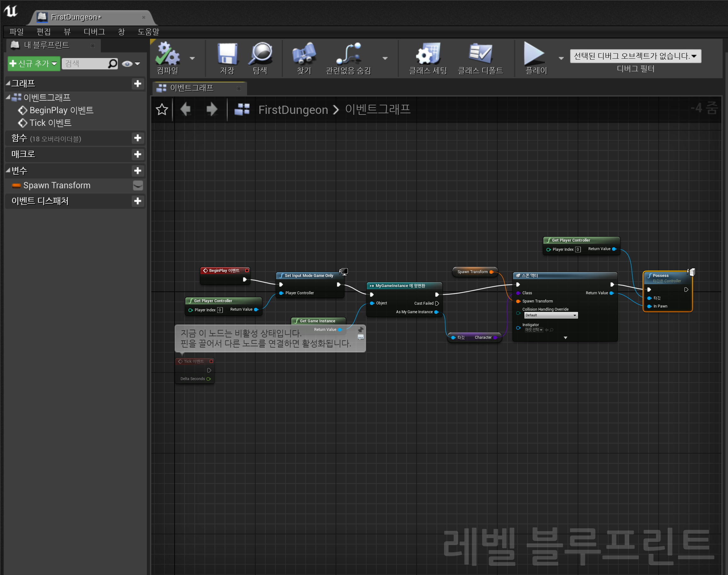Collapse 이벤트그래프 tree item triangle
The image size is (728, 575).
click(x=8, y=97)
